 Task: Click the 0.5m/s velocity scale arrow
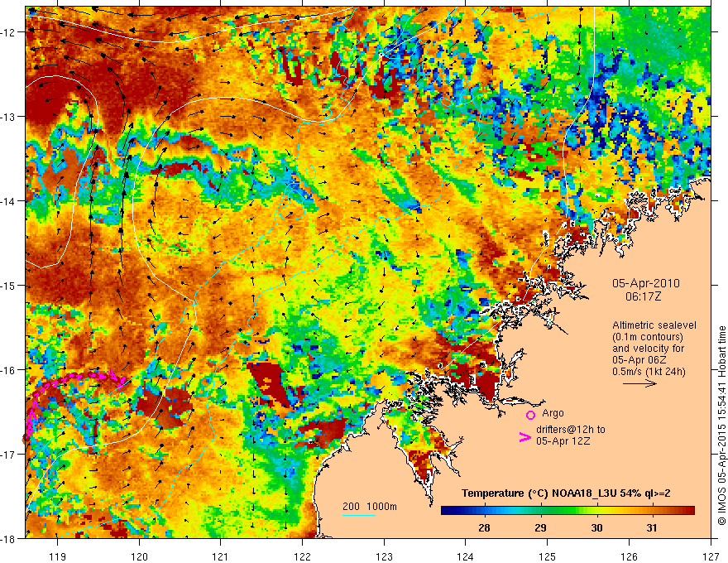[x=639, y=383]
